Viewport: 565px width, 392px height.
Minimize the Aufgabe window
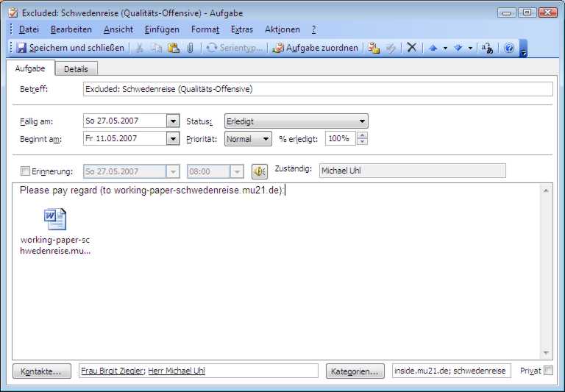(x=507, y=13)
